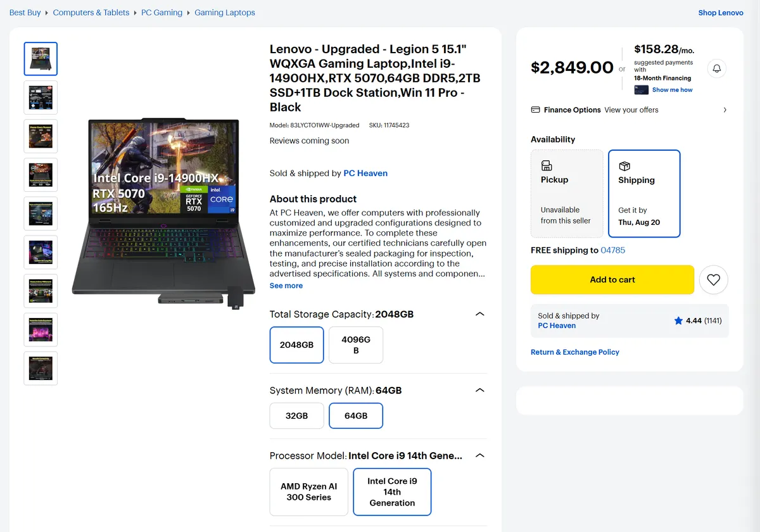Click the financing card image icon
The width and height of the screenshot is (760, 532).
[642, 90]
